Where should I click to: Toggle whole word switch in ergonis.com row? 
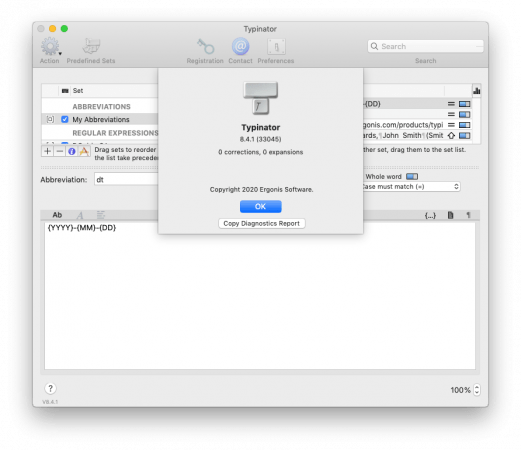[x=464, y=125]
